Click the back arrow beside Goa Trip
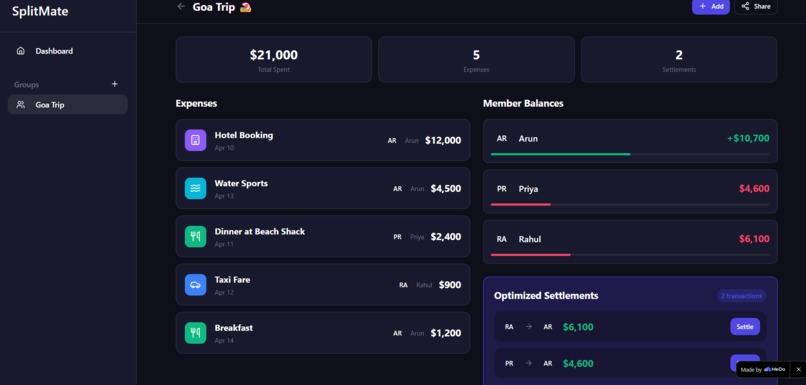The image size is (806, 385). 180,7
